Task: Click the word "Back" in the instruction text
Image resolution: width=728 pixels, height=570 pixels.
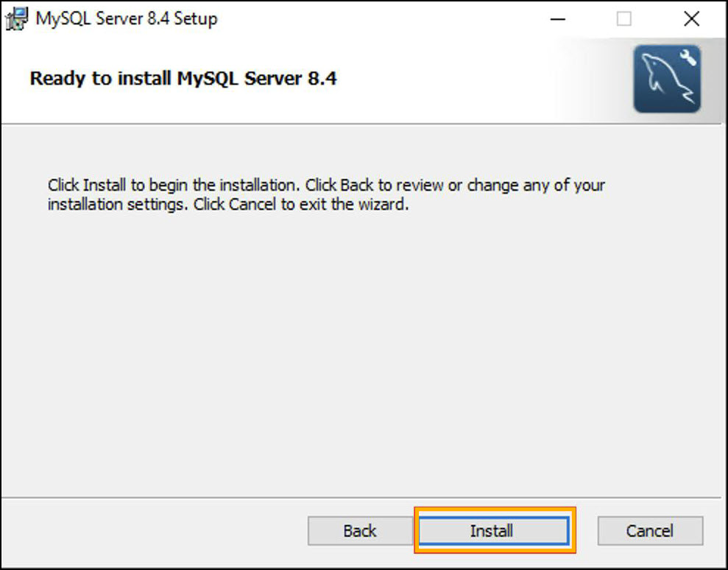Action: pyautogui.click(x=357, y=185)
